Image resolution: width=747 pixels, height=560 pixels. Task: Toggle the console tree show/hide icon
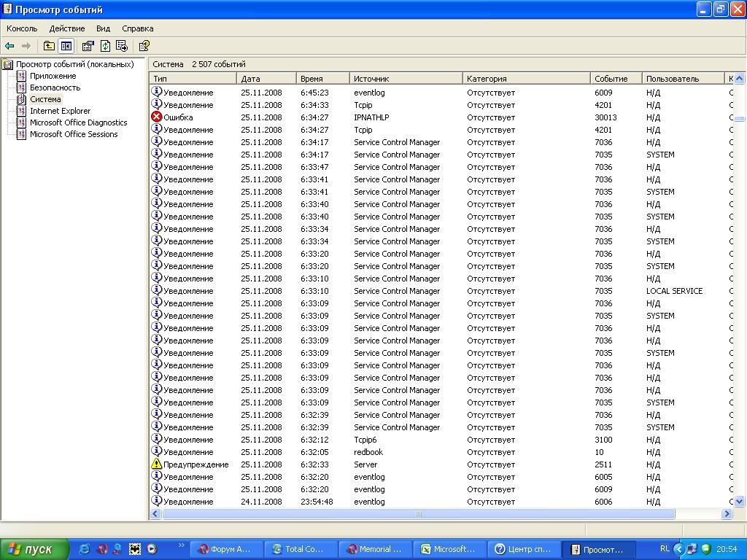click(x=66, y=46)
